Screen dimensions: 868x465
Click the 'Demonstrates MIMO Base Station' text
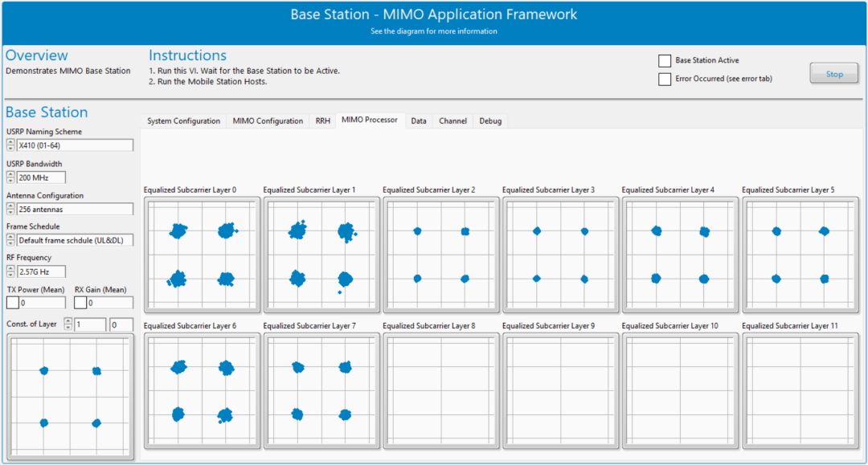click(x=68, y=71)
